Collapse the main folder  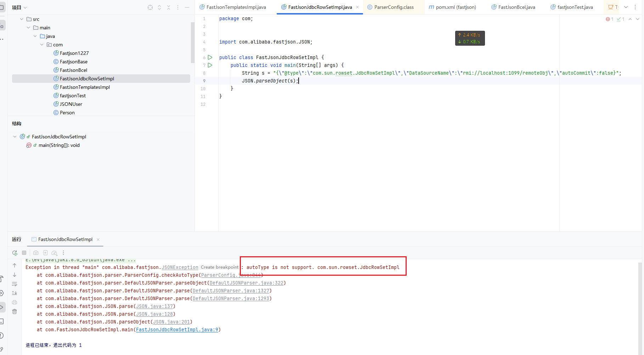[x=28, y=28]
